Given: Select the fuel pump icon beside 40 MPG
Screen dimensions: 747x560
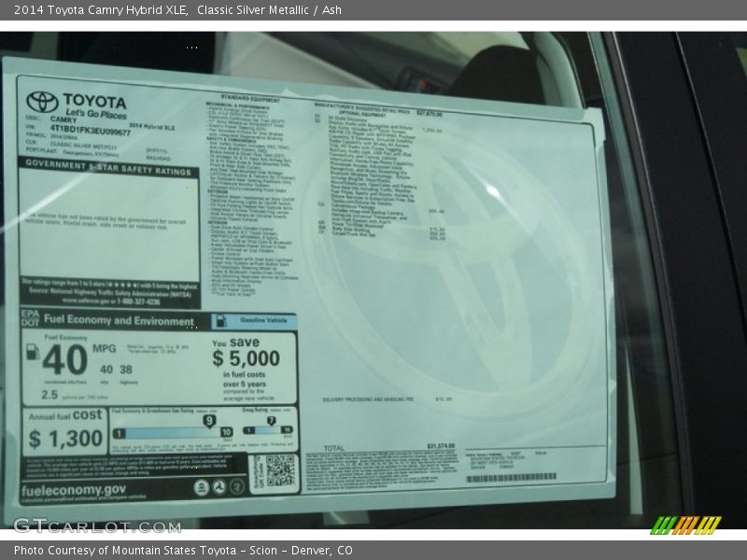Looking at the screenshot, I should pos(32,352).
